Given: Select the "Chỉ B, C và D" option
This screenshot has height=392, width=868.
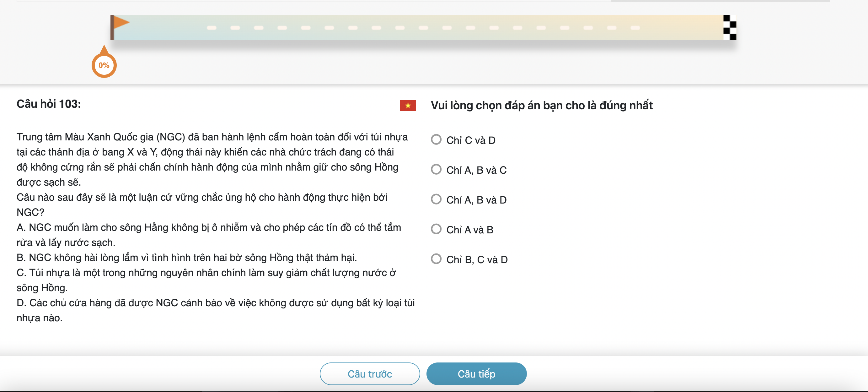Looking at the screenshot, I should point(437,259).
